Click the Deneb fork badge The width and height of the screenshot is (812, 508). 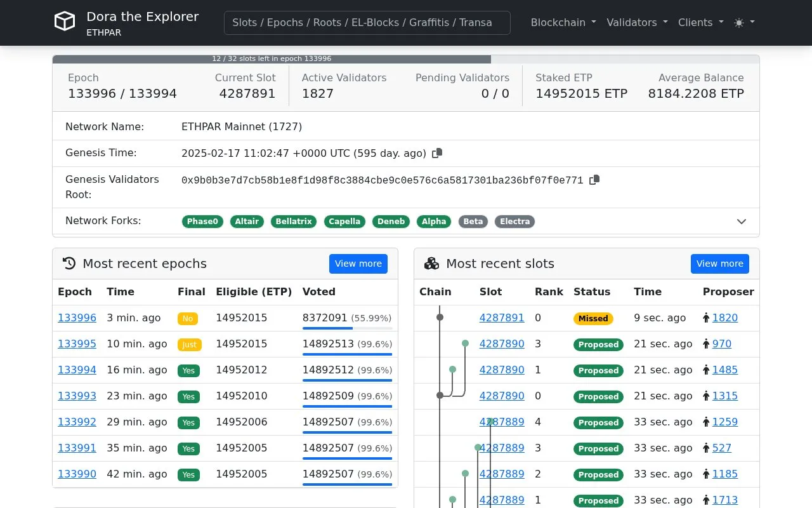point(391,222)
